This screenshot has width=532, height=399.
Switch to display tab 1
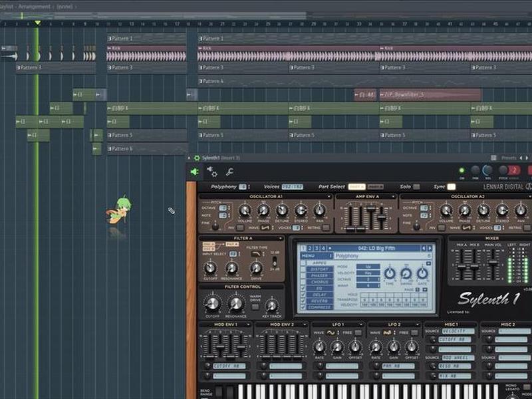pyautogui.click(x=303, y=248)
